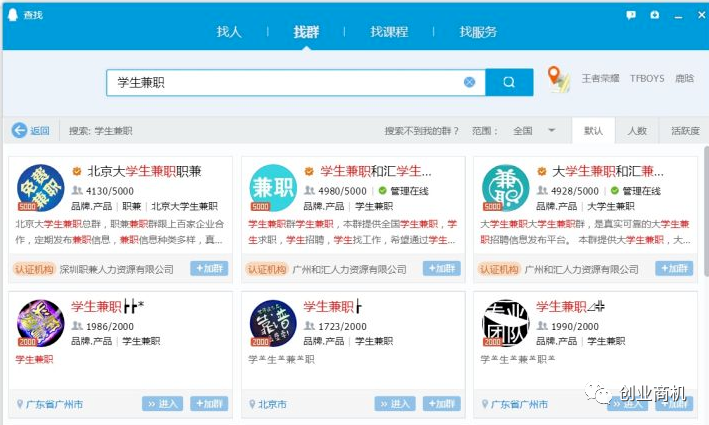Click verified badge beside 学生兼职和汇学生

[x=309, y=171]
